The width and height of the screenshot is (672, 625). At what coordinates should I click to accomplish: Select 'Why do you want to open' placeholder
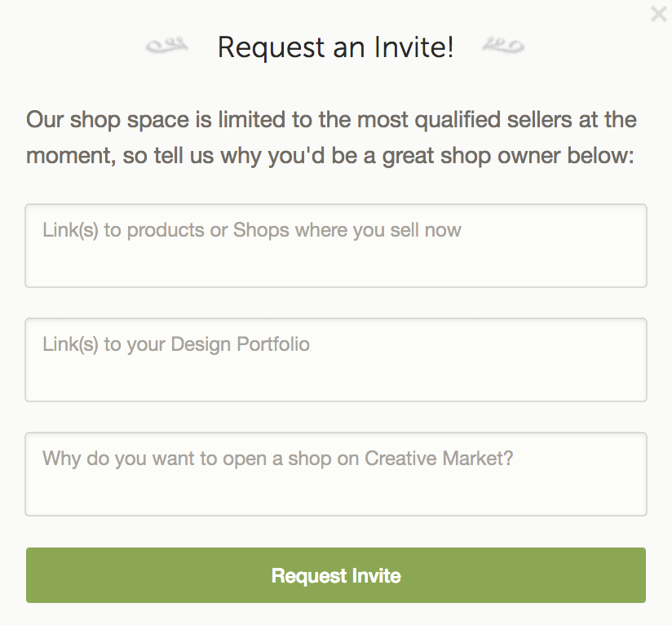pyautogui.click(x=277, y=459)
